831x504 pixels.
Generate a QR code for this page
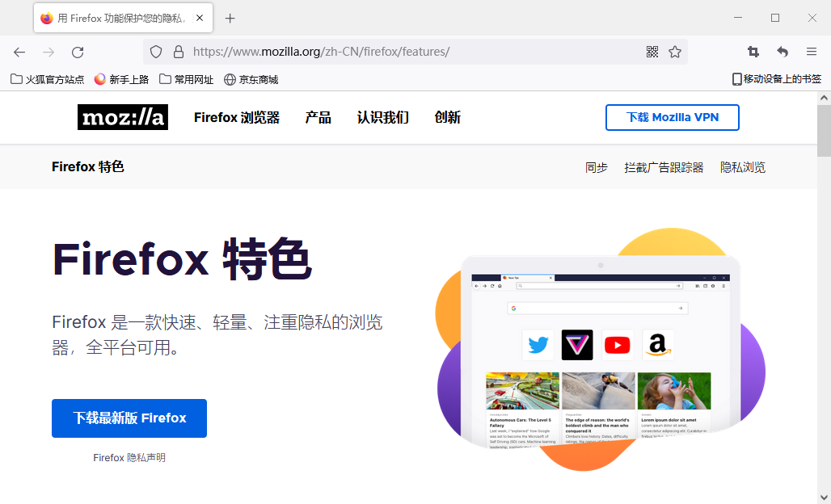[652, 52]
